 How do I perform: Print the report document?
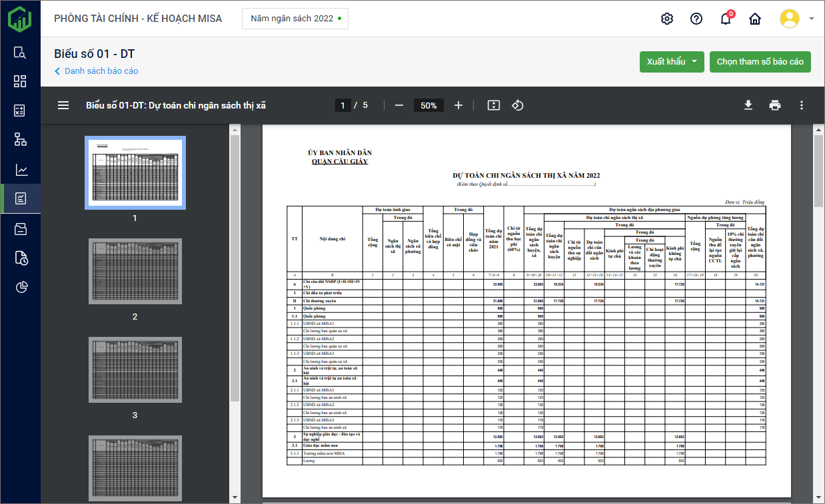pyautogui.click(x=774, y=105)
